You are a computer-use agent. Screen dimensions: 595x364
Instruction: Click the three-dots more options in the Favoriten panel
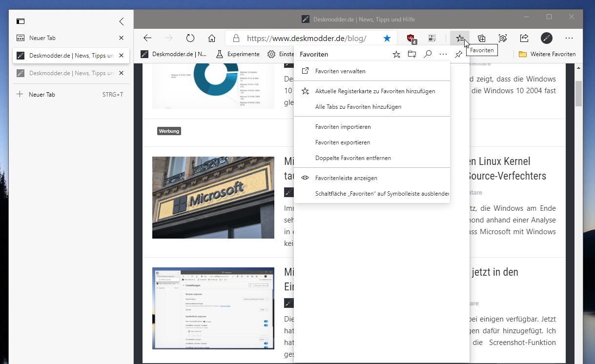[443, 54]
